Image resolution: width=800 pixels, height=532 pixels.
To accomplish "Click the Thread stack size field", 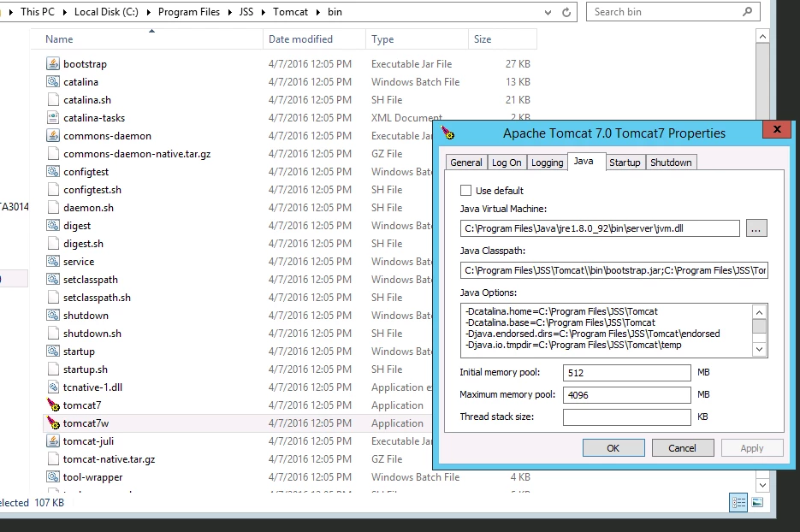I will pos(627,417).
